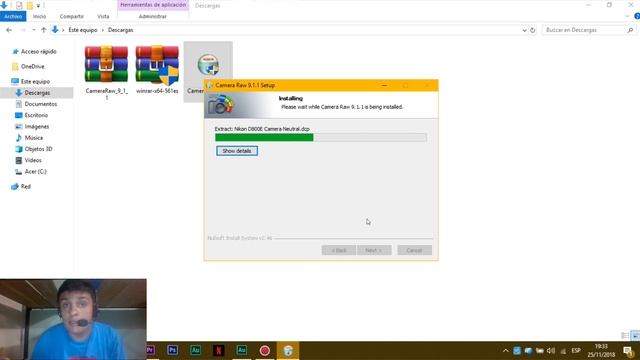640x360 pixels.
Task: Click the New Folder icon in the Quick Access Toolbar
Action: [x=30, y=5]
